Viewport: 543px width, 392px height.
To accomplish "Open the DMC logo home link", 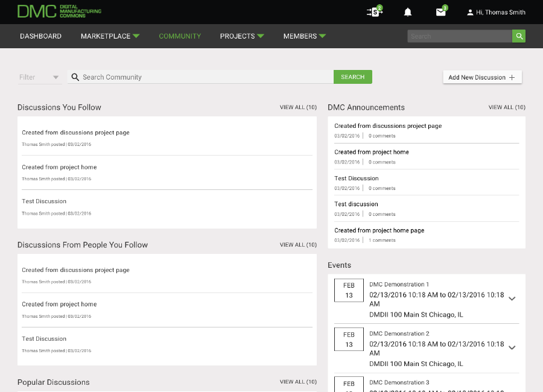I will tap(59, 11).
